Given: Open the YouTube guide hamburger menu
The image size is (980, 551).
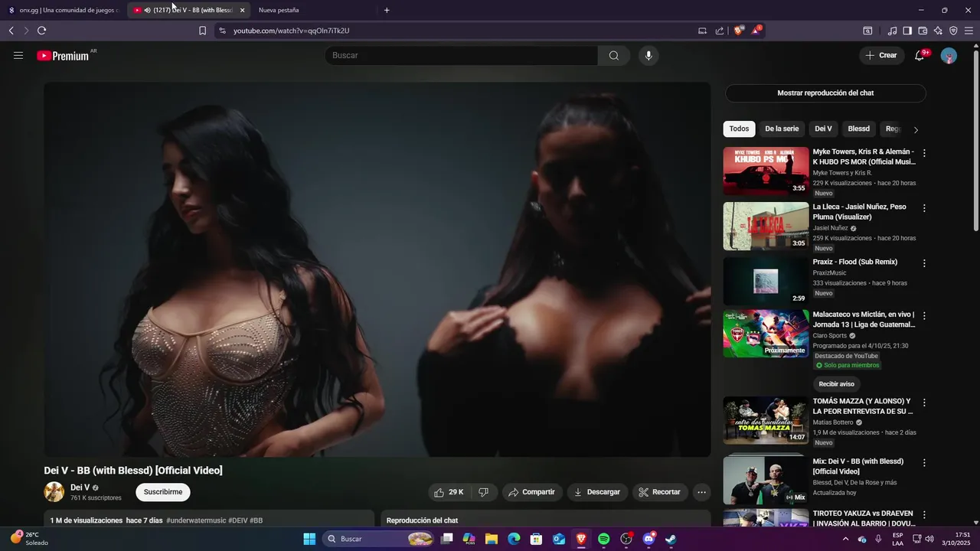Looking at the screenshot, I should point(18,55).
